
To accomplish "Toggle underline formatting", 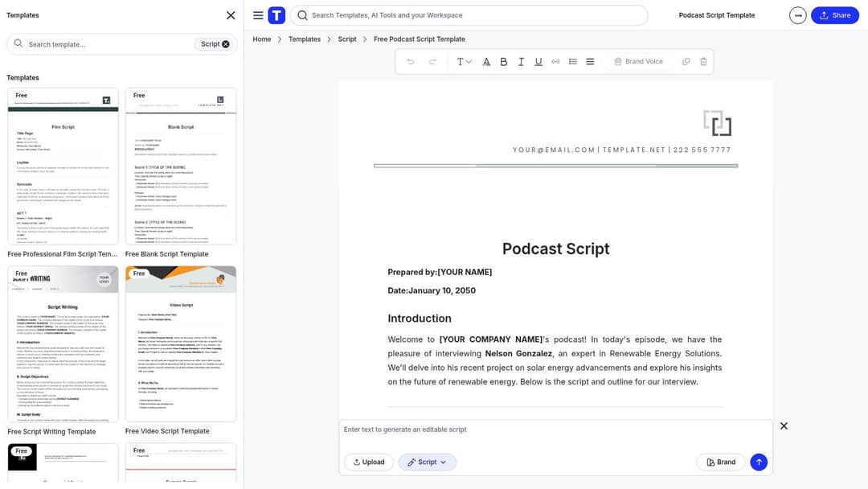I will (x=538, y=61).
